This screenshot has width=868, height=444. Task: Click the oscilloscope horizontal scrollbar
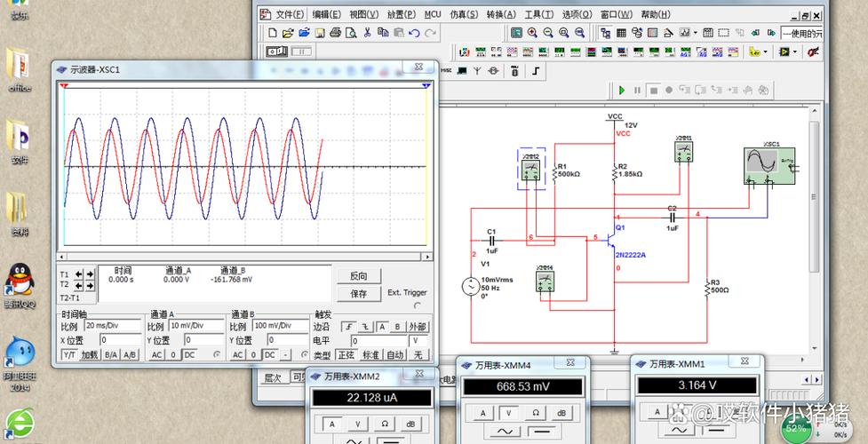coord(245,257)
